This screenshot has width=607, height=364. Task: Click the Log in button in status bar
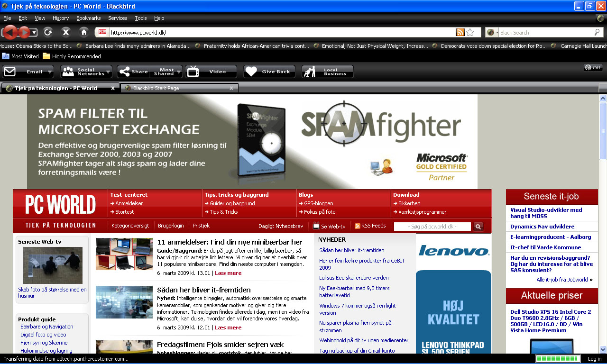[x=595, y=359]
